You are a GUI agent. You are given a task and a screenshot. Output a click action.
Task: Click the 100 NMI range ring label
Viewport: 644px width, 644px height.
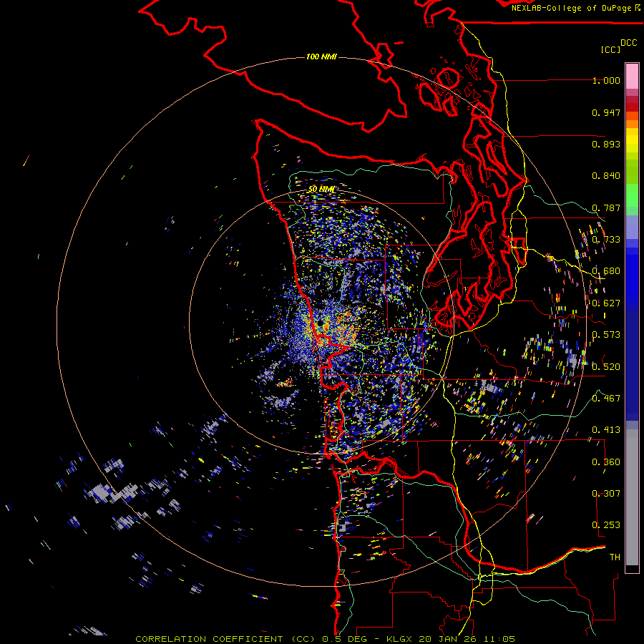pos(321,57)
